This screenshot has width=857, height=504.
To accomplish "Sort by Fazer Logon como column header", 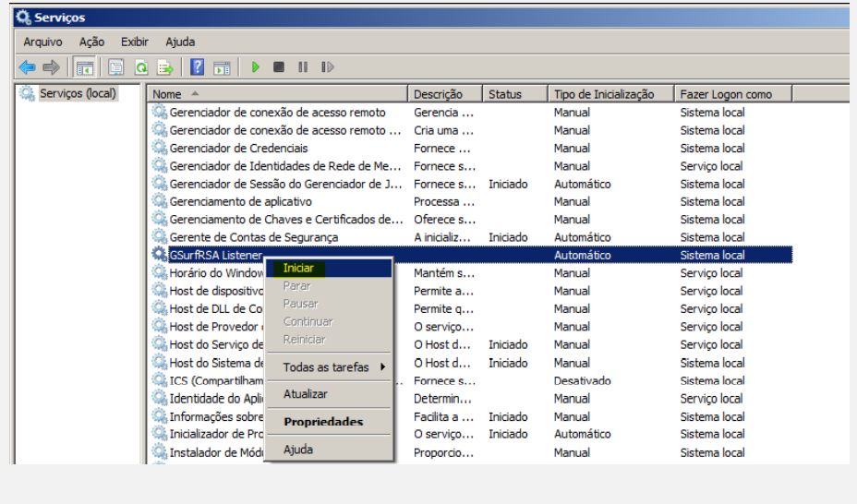I will [733, 94].
